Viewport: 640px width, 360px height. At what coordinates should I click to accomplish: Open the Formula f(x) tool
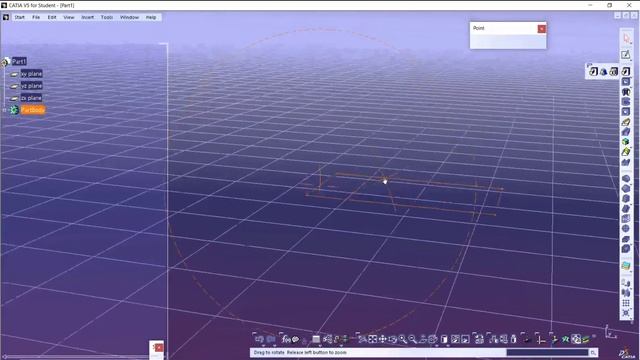tap(286, 339)
